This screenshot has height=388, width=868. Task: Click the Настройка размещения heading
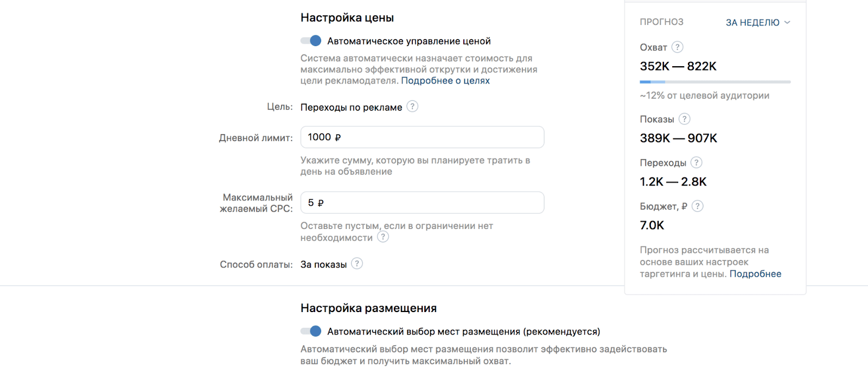368,308
